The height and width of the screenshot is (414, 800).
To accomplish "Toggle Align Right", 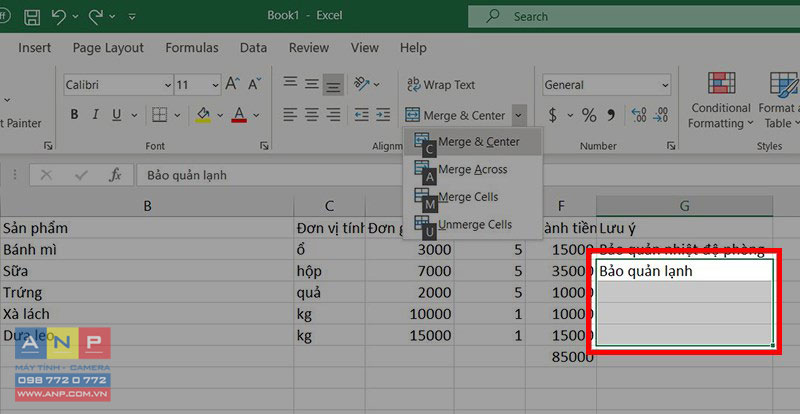I will click(333, 115).
